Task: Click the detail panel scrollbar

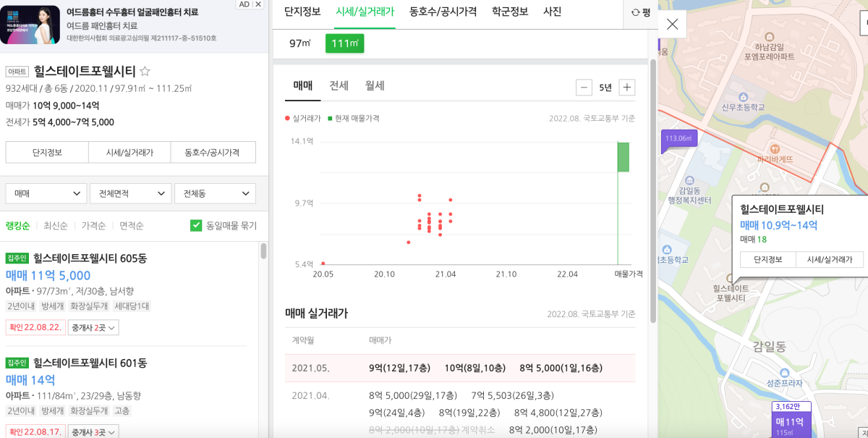Action: pos(653,190)
